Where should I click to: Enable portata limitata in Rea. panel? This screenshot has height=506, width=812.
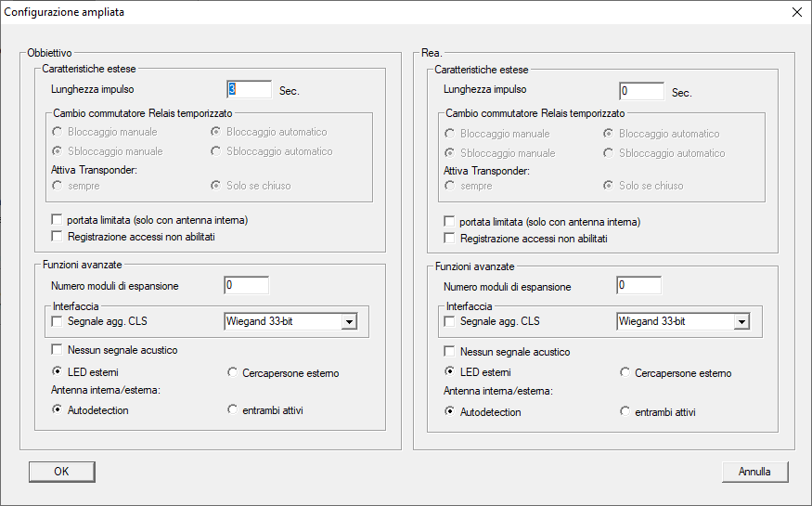(451, 222)
